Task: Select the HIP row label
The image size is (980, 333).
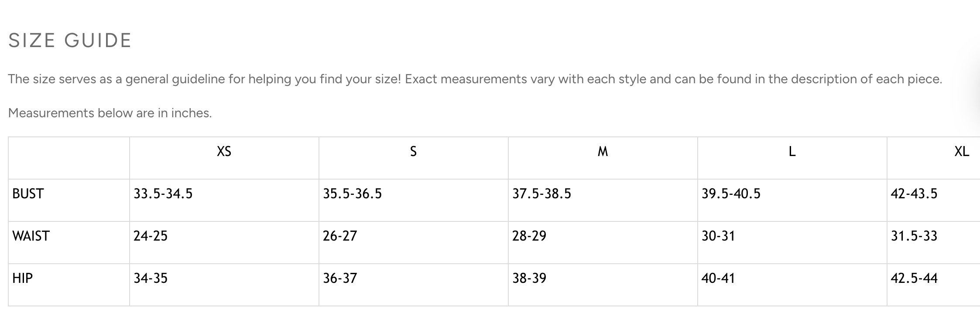Action: [x=23, y=278]
